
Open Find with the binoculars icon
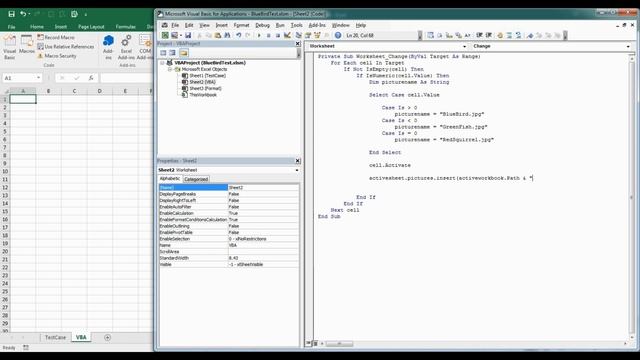click(x=227, y=36)
